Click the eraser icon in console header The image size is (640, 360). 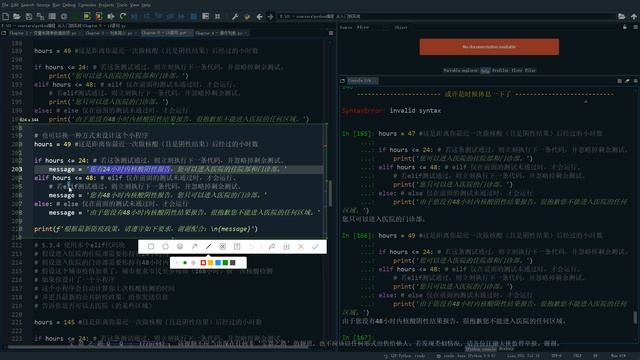pyautogui.click(x=627, y=81)
